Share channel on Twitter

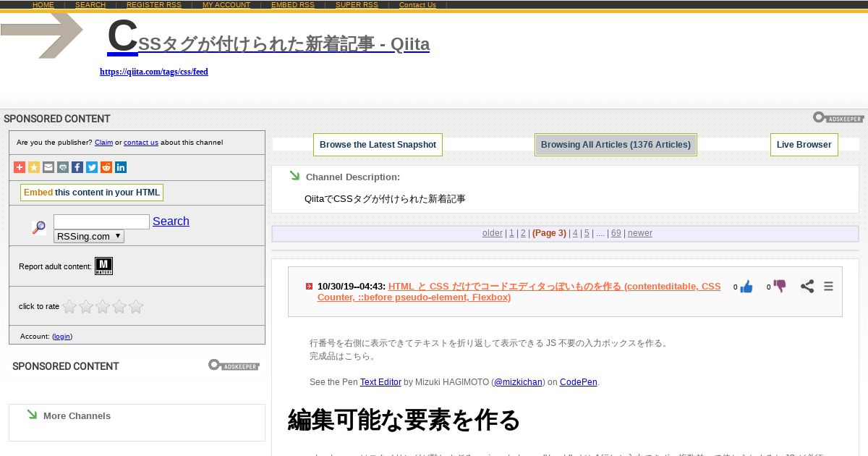pos(92,167)
